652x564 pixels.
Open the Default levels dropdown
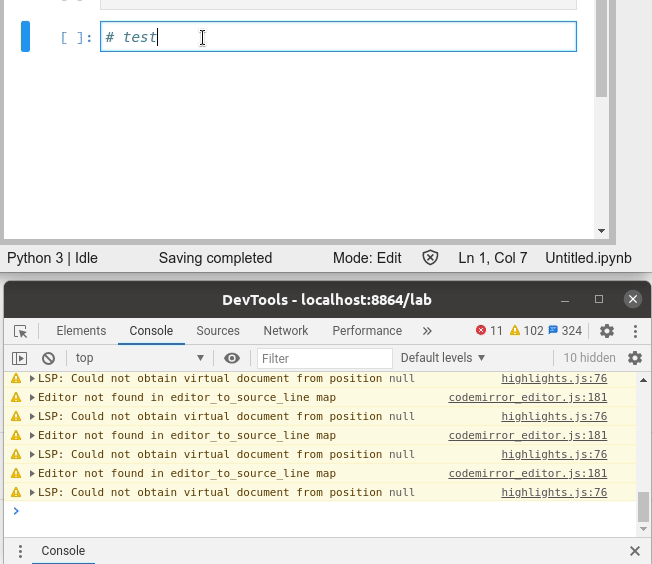(x=443, y=358)
